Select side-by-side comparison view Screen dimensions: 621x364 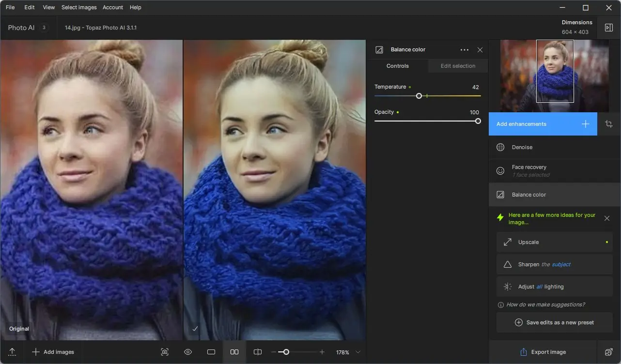coord(234,352)
